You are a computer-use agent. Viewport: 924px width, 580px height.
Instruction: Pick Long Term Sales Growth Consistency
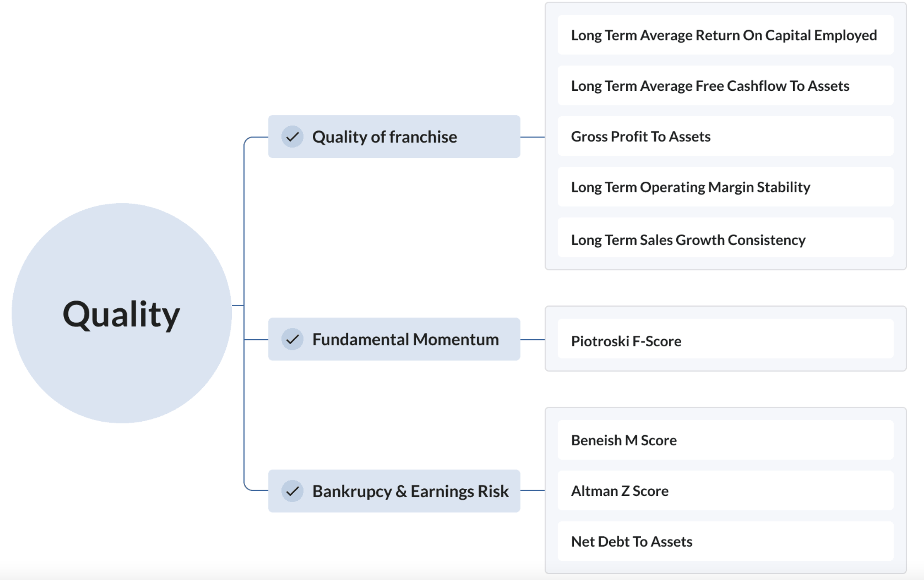[726, 238]
